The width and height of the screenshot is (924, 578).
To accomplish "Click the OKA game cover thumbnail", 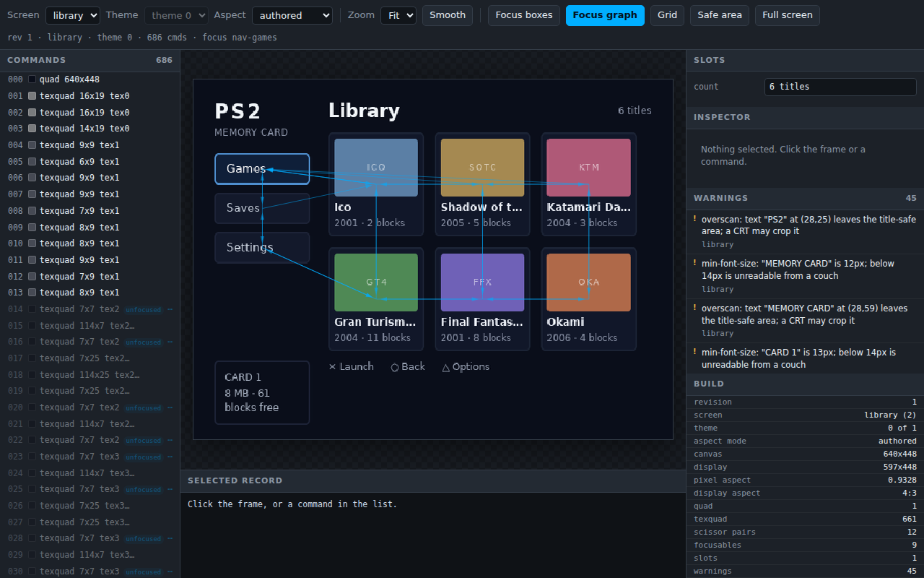I will pyautogui.click(x=589, y=282).
